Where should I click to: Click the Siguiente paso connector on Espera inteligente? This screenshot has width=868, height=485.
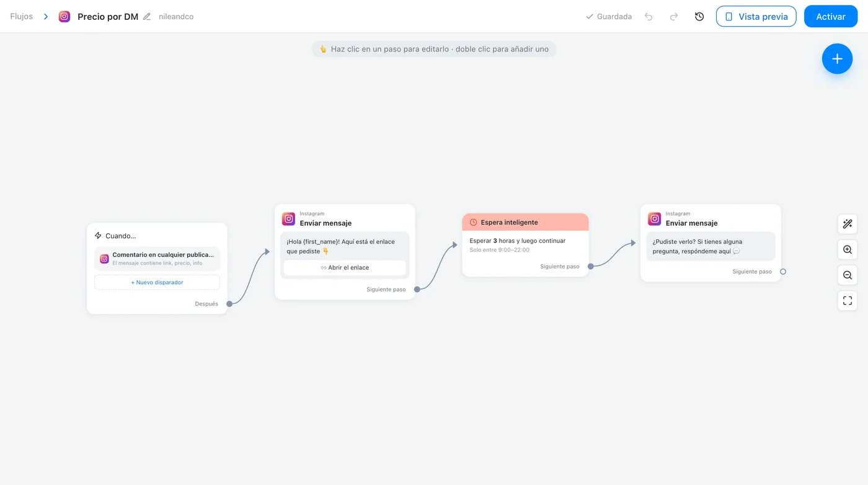(x=591, y=267)
